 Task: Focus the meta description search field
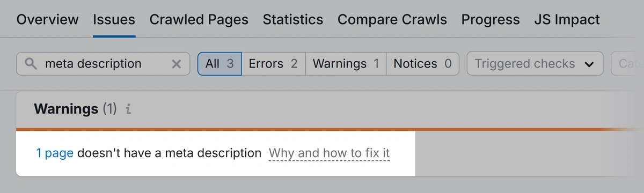[x=103, y=64]
